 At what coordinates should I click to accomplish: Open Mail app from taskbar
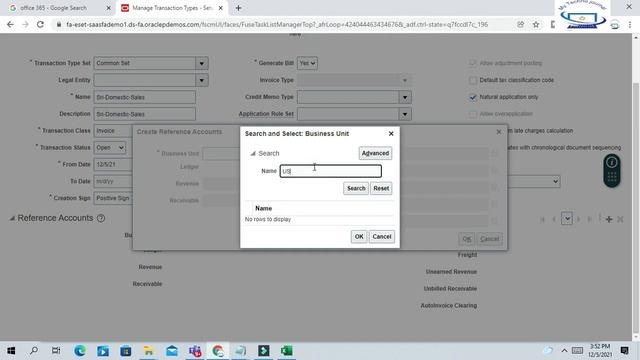tap(172, 351)
